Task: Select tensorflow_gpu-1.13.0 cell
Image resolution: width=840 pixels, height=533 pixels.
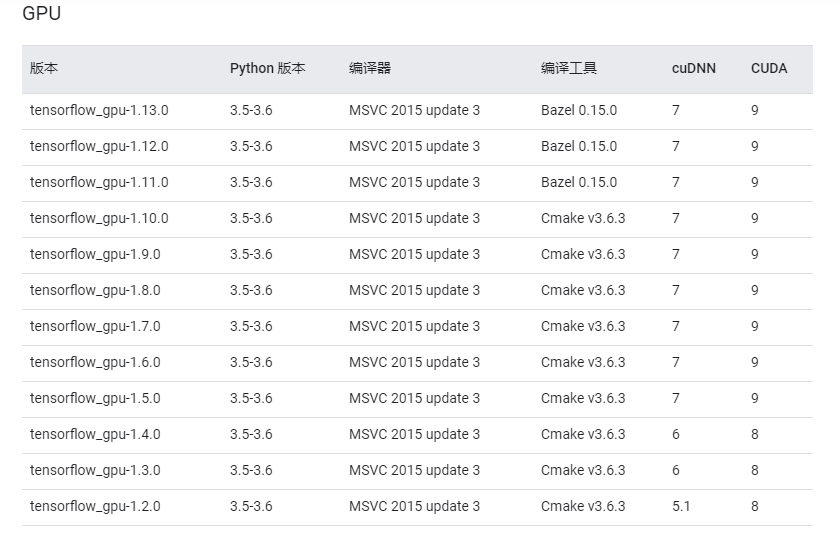Action: click(x=99, y=110)
